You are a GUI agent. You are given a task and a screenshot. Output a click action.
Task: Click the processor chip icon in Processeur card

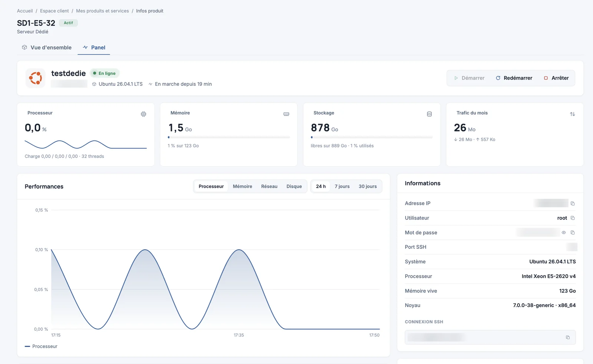[143, 114]
